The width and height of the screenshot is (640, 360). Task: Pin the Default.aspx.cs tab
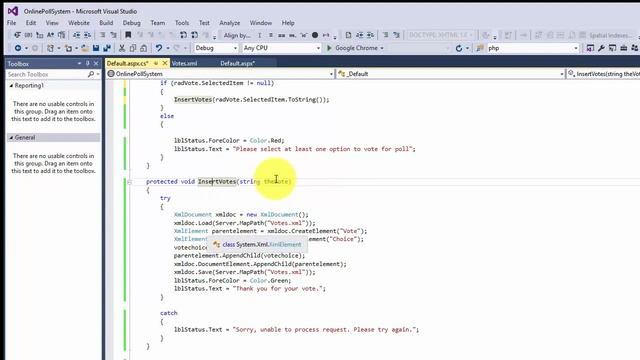coord(156,63)
